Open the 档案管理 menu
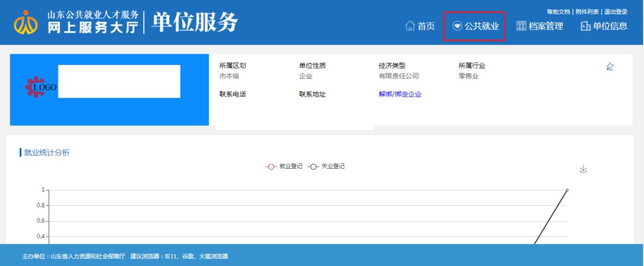This screenshot has height=266, width=644. tap(540, 26)
